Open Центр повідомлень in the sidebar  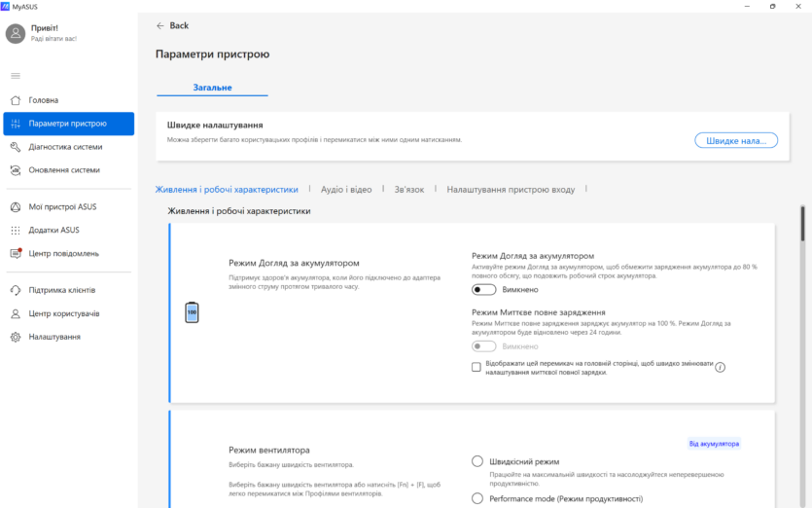(68, 253)
